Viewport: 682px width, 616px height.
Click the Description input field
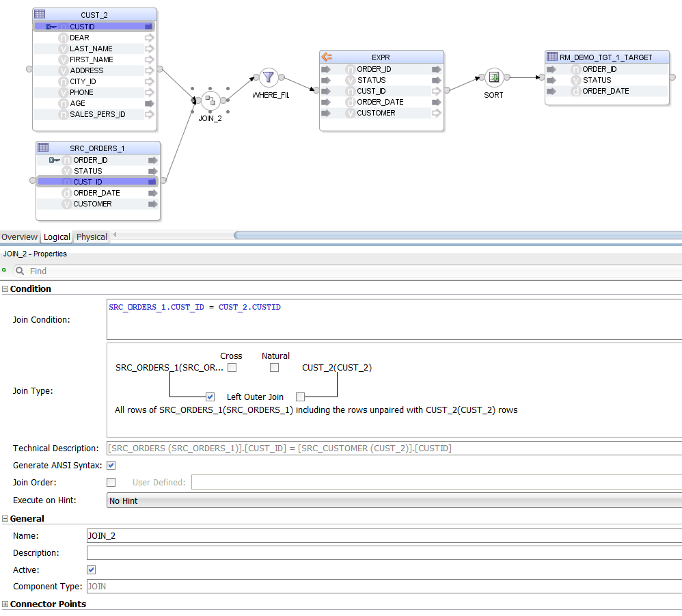385,553
